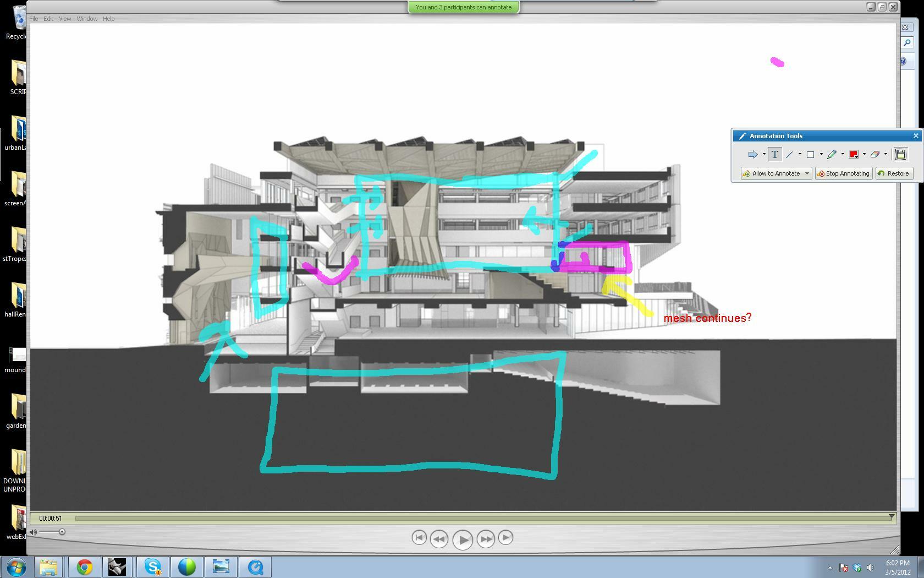Show hidden system tray icons

point(830,568)
